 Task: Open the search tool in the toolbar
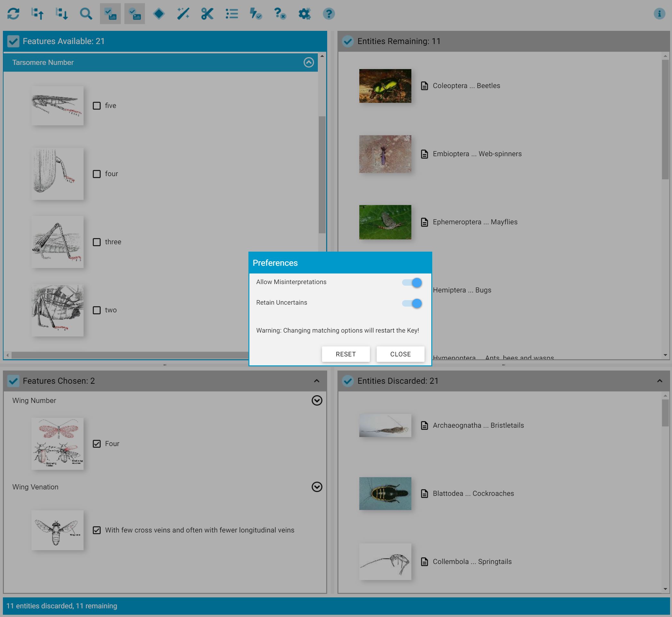(86, 14)
